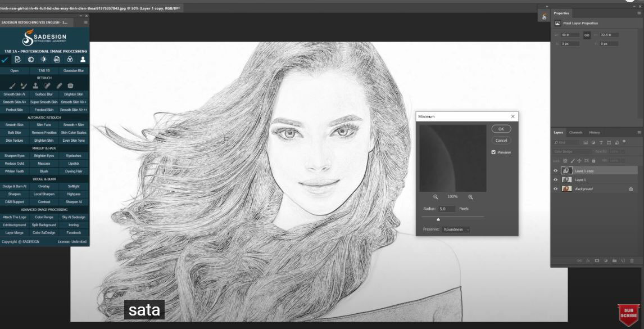This screenshot has height=329, width=644.
Task: Open the Layers panel options menu
Action: pos(639,132)
